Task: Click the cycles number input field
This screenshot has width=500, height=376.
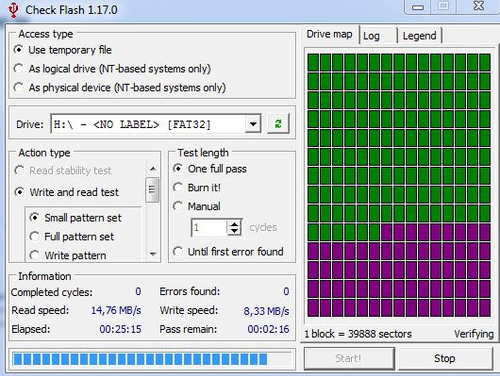Action: 210,228
